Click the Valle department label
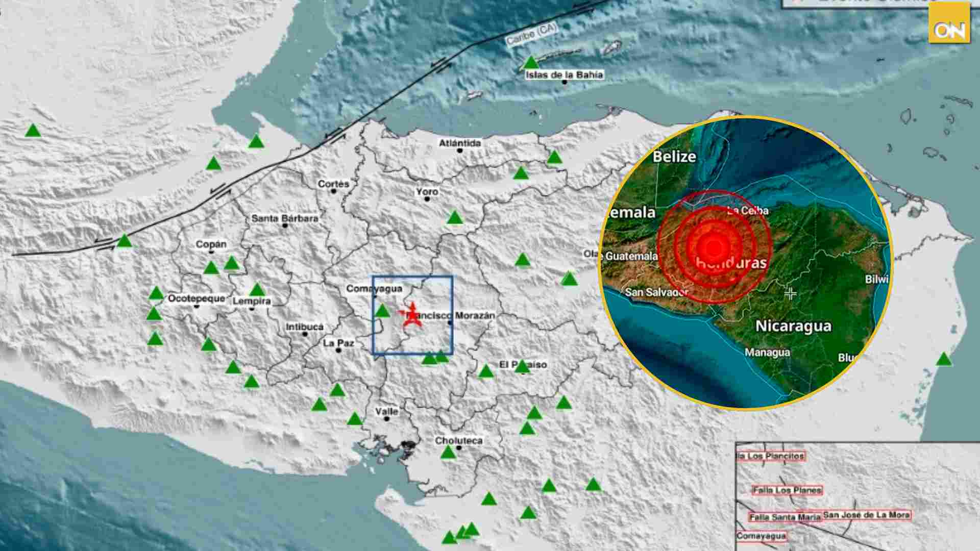 click(386, 411)
